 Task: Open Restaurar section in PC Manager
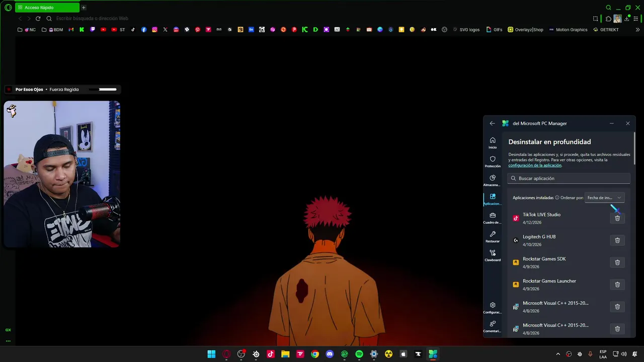coord(493,237)
